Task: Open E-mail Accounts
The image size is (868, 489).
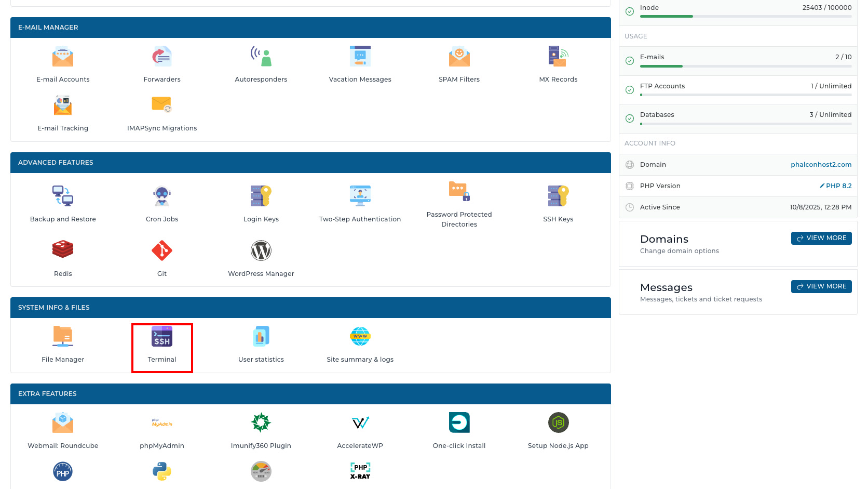Action: click(x=63, y=65)
